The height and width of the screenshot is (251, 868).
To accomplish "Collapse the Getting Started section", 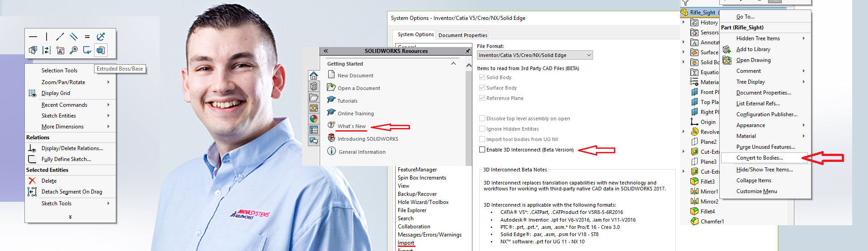I will (x=453, y=64).
